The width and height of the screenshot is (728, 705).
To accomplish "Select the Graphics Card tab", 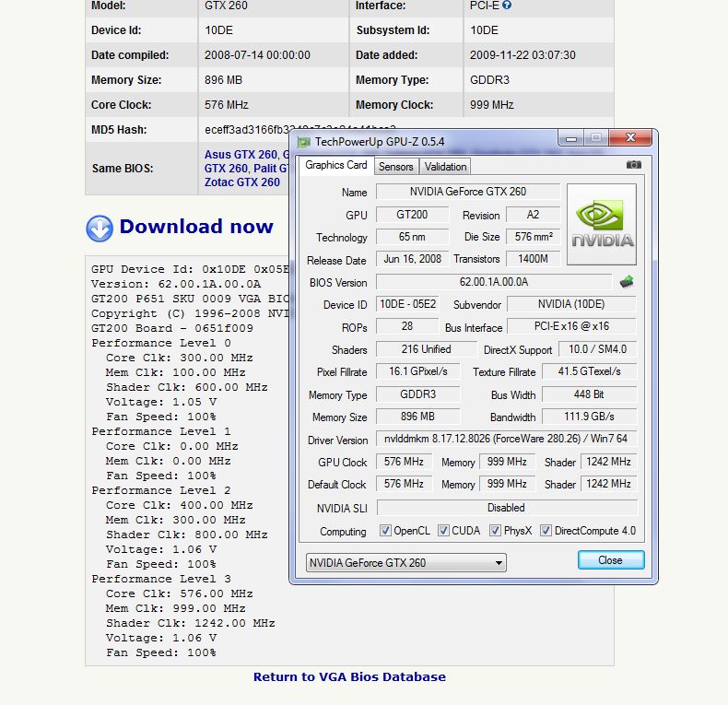I will pos(336,166).
